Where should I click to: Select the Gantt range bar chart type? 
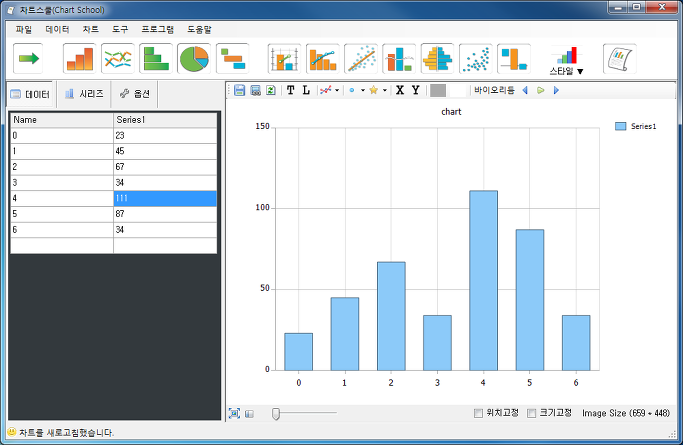232,58
